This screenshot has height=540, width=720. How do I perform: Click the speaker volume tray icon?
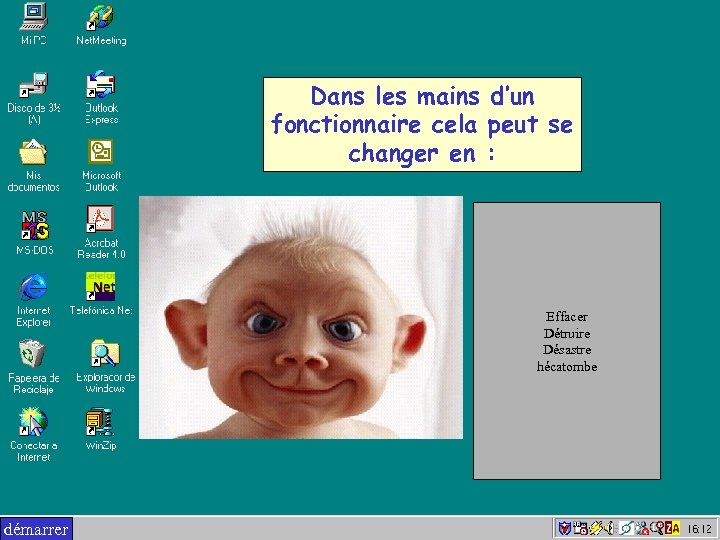tap(609, 529)
